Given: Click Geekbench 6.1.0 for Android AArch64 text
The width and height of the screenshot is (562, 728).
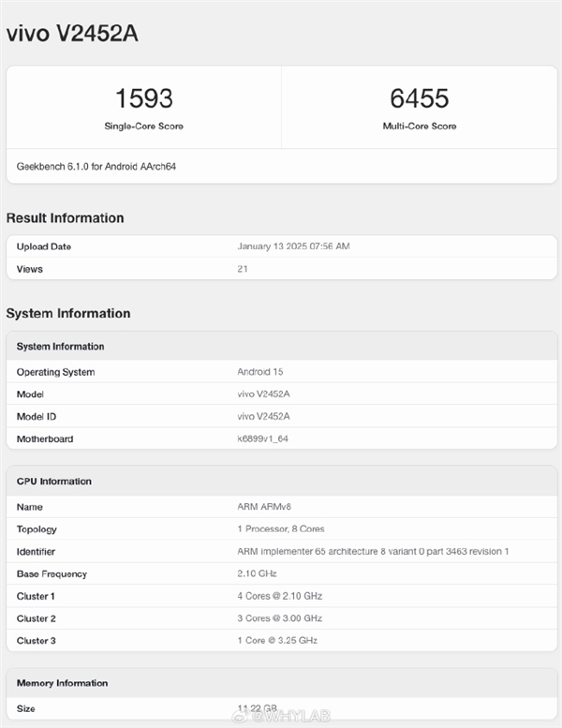Looking at the screenshot, I should pos(96,166).
